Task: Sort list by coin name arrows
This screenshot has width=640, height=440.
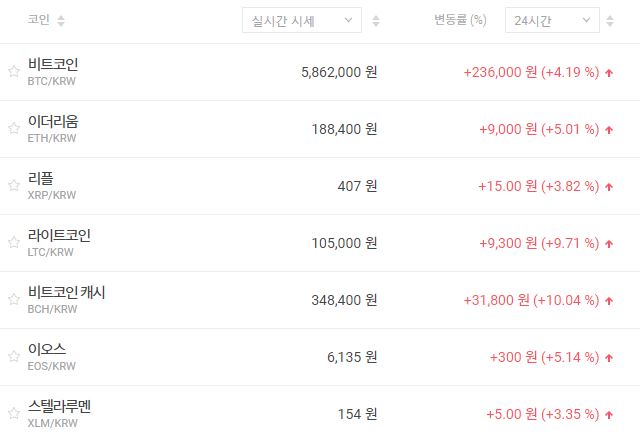Action: click(x=61, y=21)
